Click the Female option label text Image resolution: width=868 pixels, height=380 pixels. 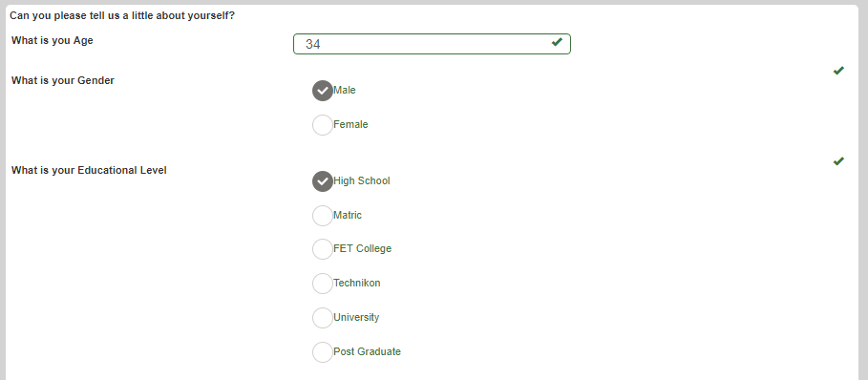[x=350, y=124]
